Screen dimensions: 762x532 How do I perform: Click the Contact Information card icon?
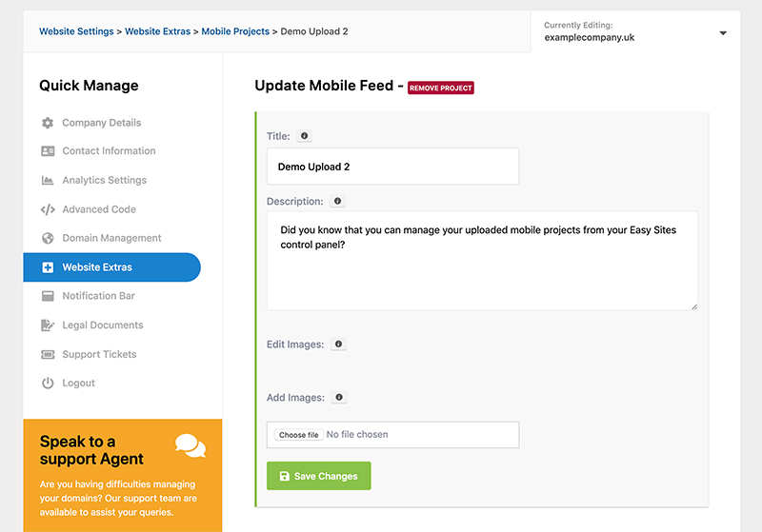48,151
